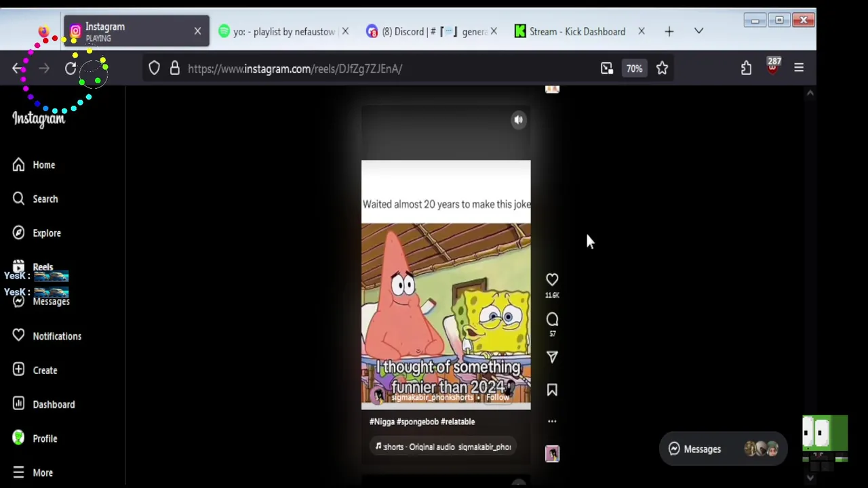Open Notifications heart in sidebar
The width and height of the screenshot is (868, 488).
[47, 335]
